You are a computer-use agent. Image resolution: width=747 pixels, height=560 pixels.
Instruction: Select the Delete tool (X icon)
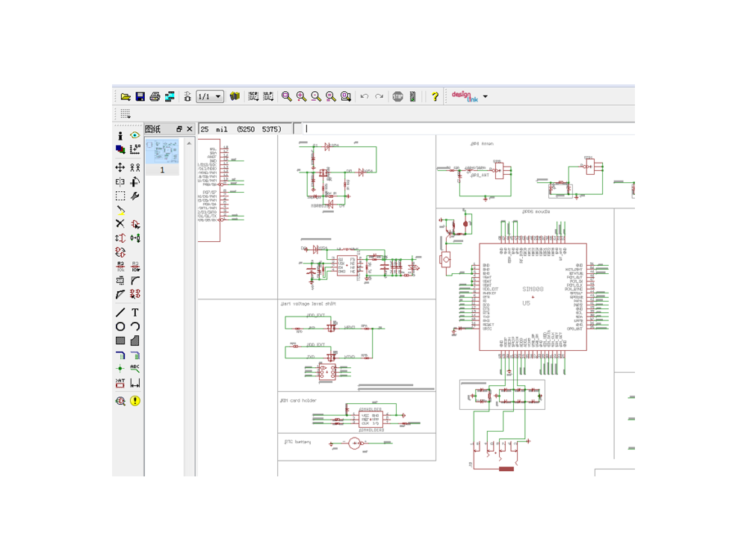pos(120,224)
